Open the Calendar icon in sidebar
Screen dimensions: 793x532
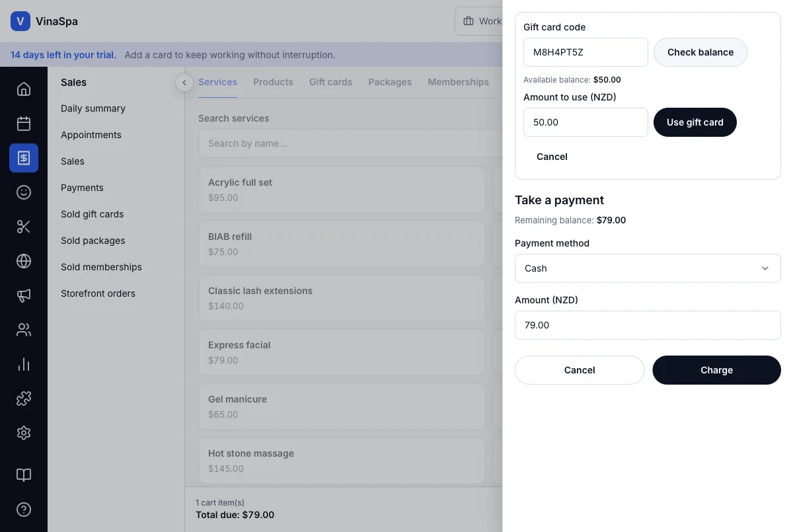coord(24,124)
